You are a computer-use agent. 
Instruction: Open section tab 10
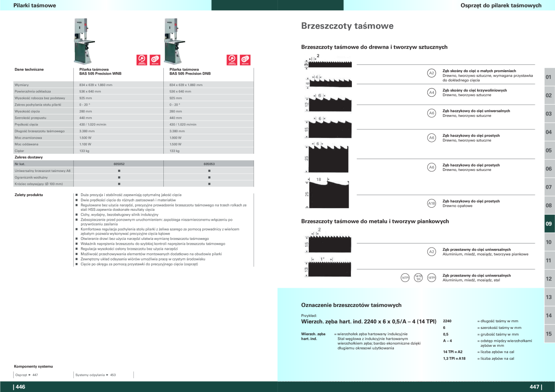pos(549,242)
